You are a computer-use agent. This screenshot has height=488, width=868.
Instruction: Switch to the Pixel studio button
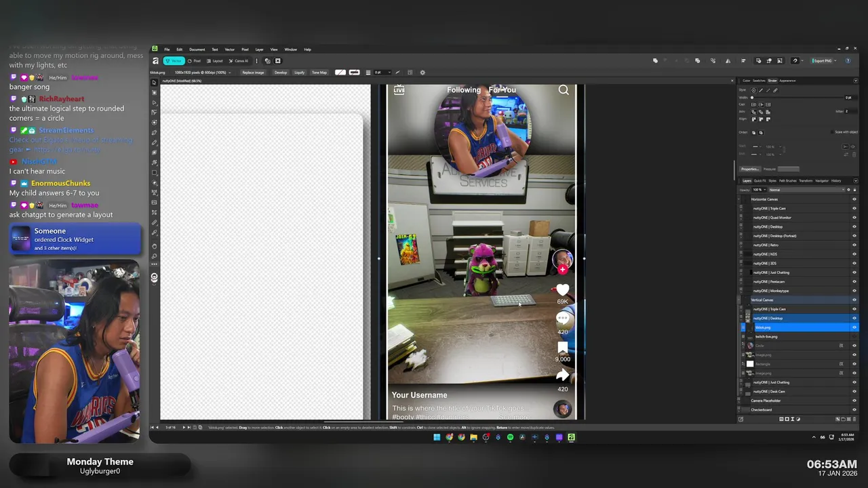[x=194, y=61]
